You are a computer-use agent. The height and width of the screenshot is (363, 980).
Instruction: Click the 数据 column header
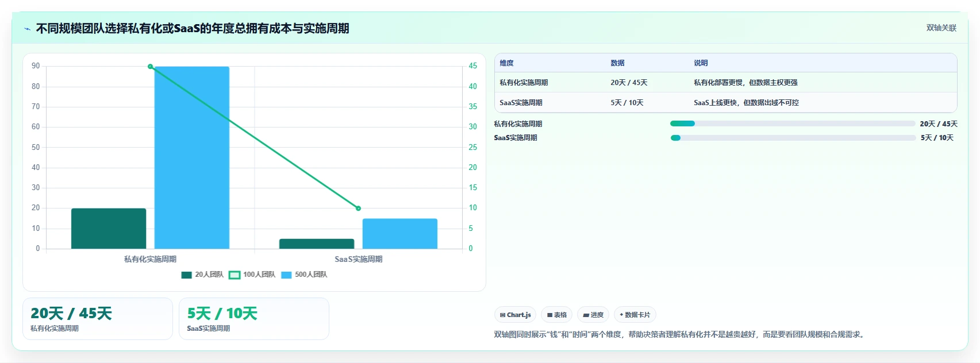coord(617,63)
